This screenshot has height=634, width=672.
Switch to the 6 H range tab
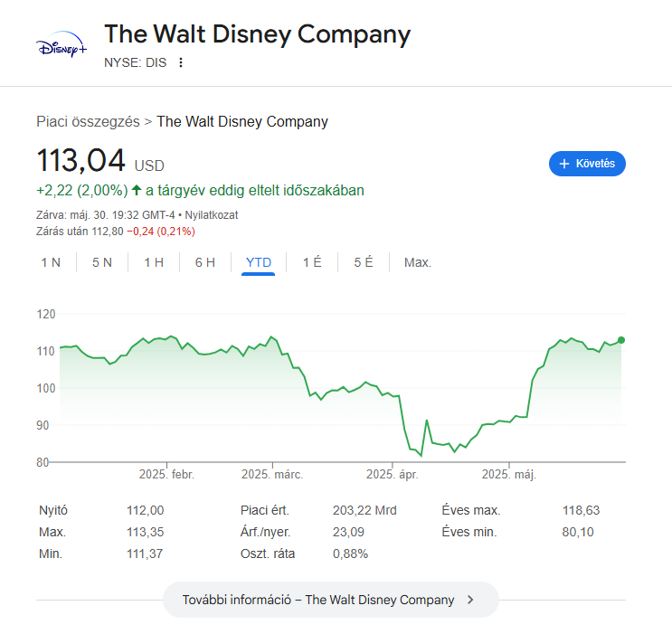(x=205, y=262)
